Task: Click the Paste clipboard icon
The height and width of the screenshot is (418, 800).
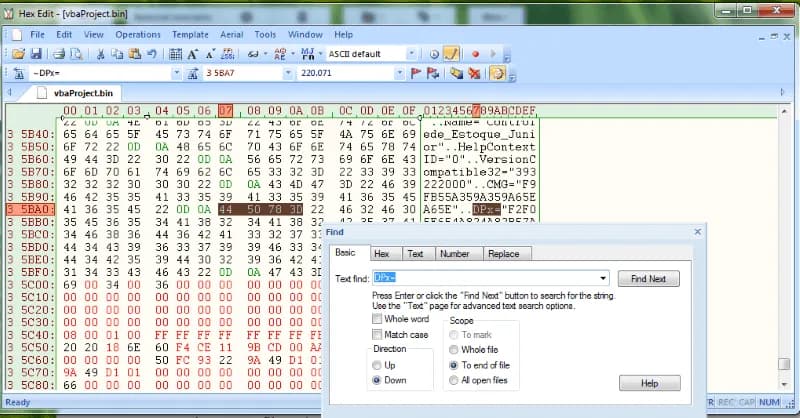Action: click(x=135, y=54)
